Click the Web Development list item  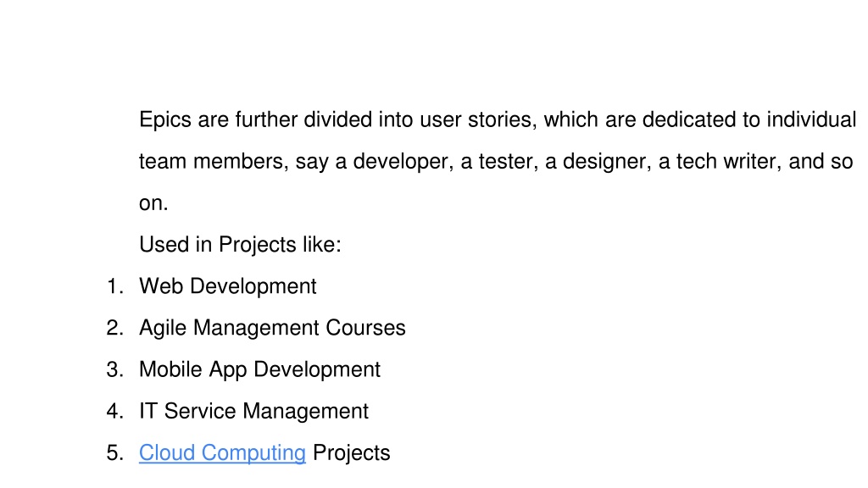pos(227,286)
